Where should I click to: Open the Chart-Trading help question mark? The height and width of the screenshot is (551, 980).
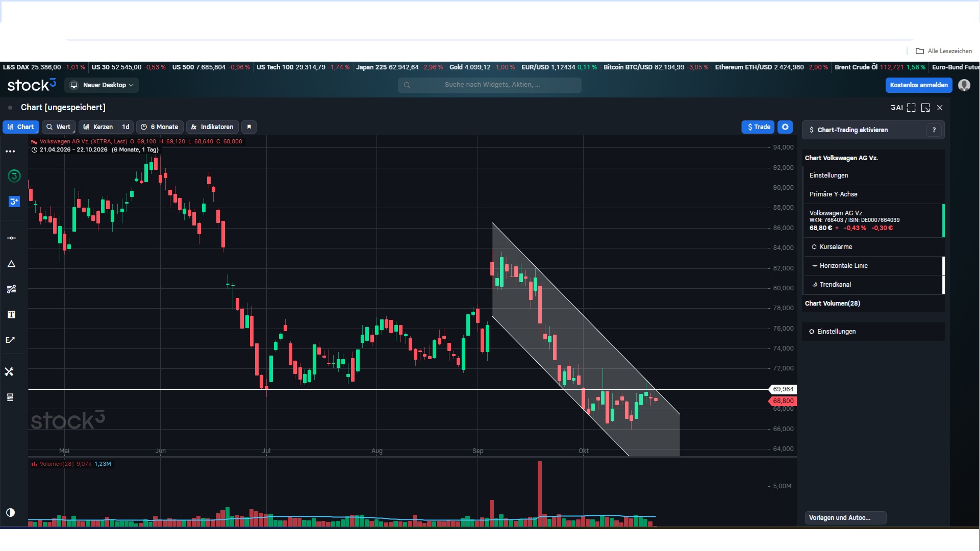[x=934, y=130]
